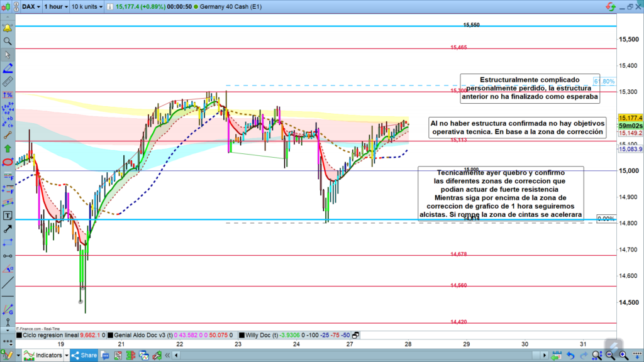Activate the magnifier zoom tool

coord(8,41)
